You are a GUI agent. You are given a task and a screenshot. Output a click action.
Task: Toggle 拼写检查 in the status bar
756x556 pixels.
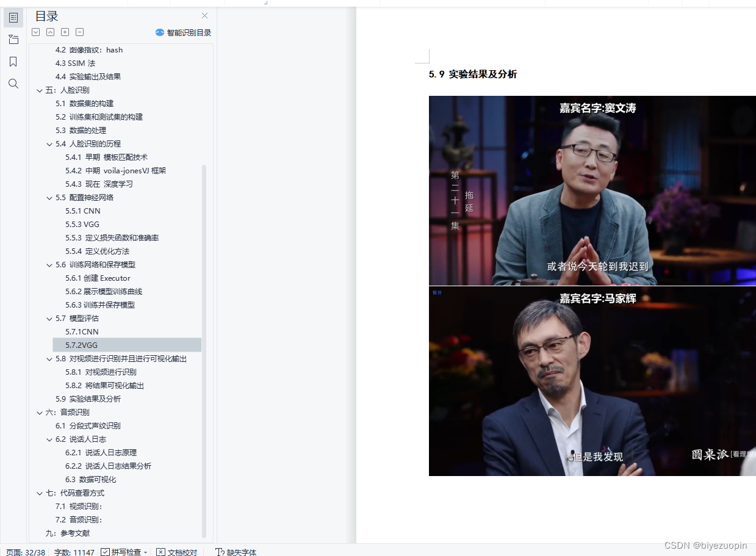coord(120,552)
